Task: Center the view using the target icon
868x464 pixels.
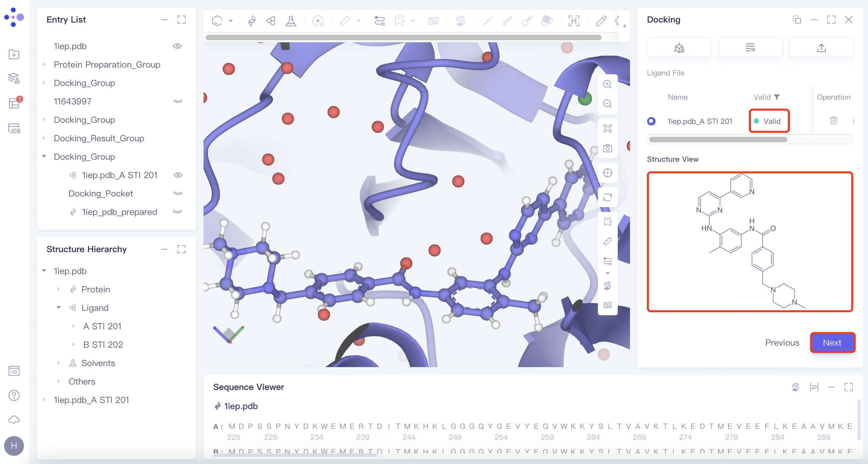Action: 607,173
